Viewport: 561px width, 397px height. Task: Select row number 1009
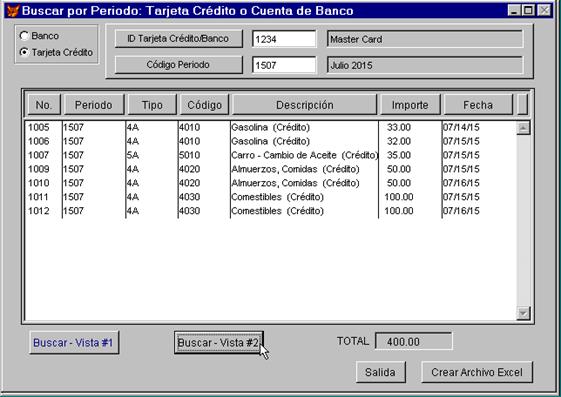(x=39, y=169)
